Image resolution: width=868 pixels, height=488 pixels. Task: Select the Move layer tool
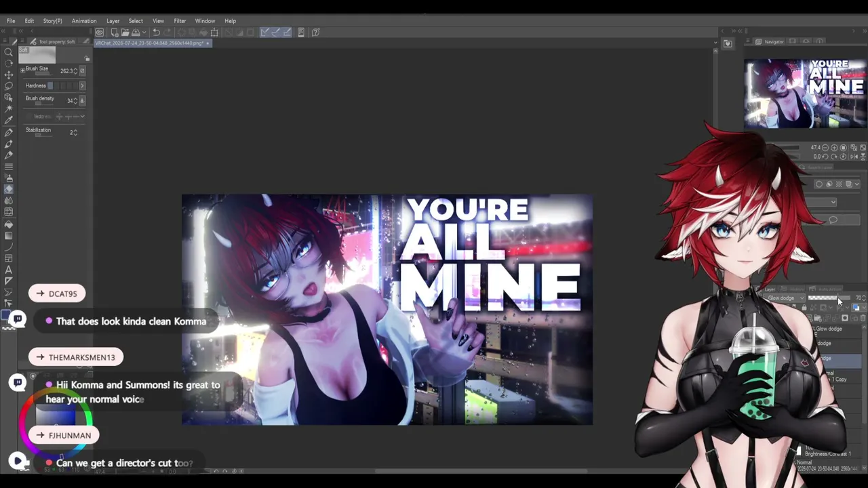pyautogui.click(x=9, y=75)
